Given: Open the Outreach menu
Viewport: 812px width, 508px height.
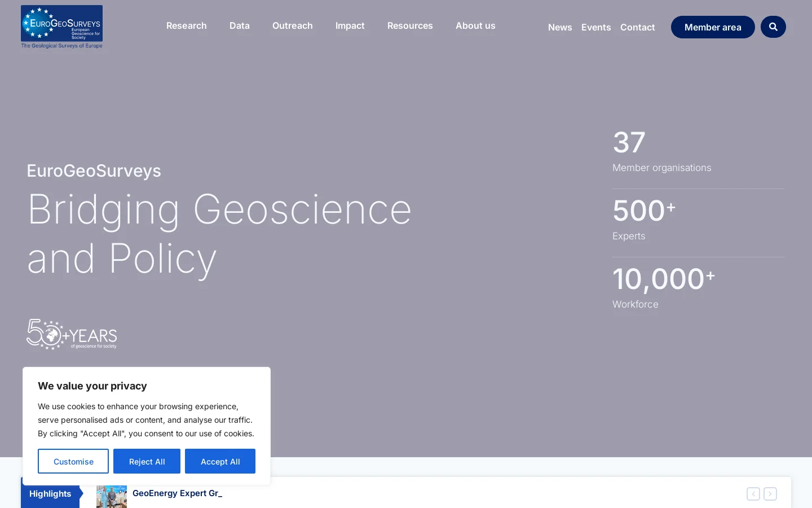Looking at the screenshot, I should point(293,26).
